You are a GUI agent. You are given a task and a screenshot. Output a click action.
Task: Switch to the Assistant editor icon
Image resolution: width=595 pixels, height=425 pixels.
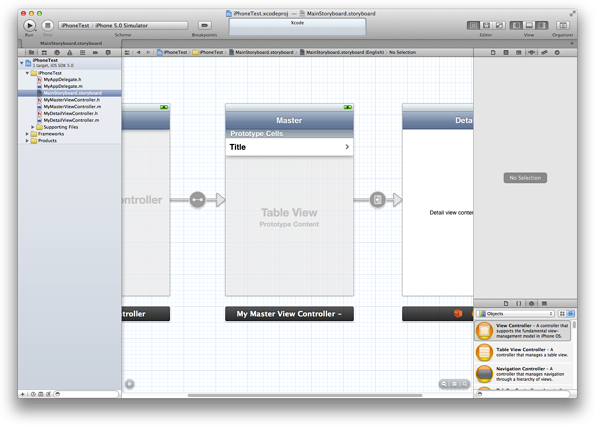(486, 25)
